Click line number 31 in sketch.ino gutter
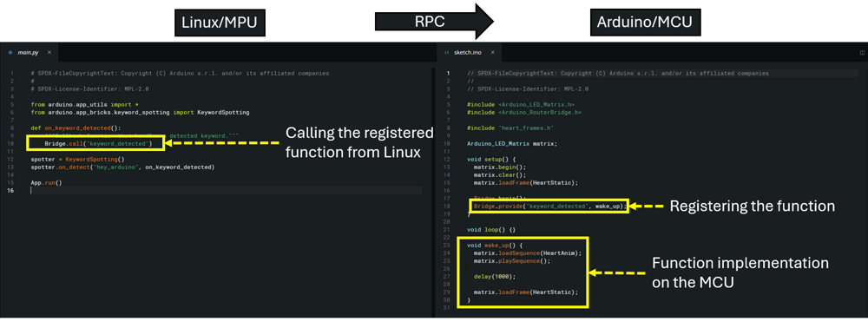Screen dimensions: 868x328 [448, 307]
